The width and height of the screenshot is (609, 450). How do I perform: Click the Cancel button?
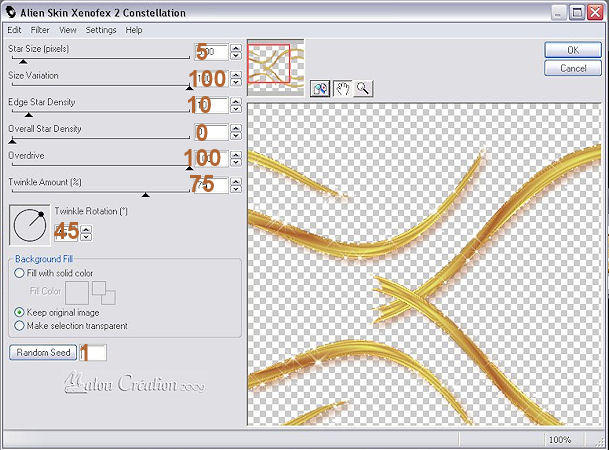[572, 68]
